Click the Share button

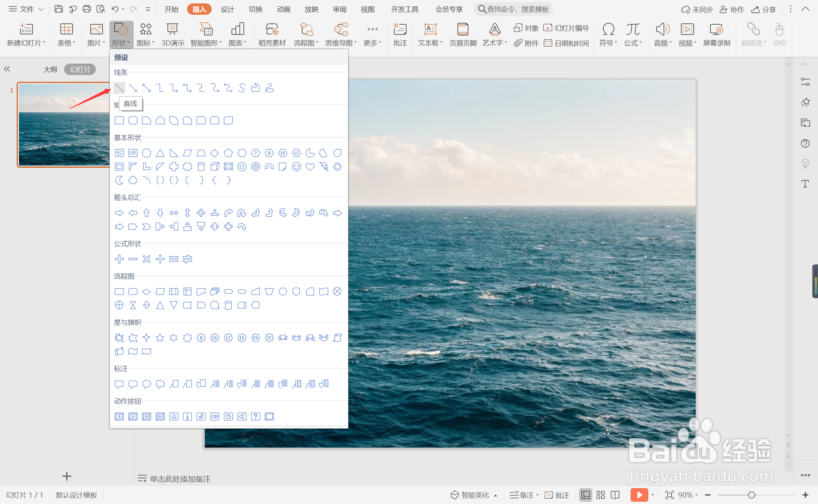point(764,9)
